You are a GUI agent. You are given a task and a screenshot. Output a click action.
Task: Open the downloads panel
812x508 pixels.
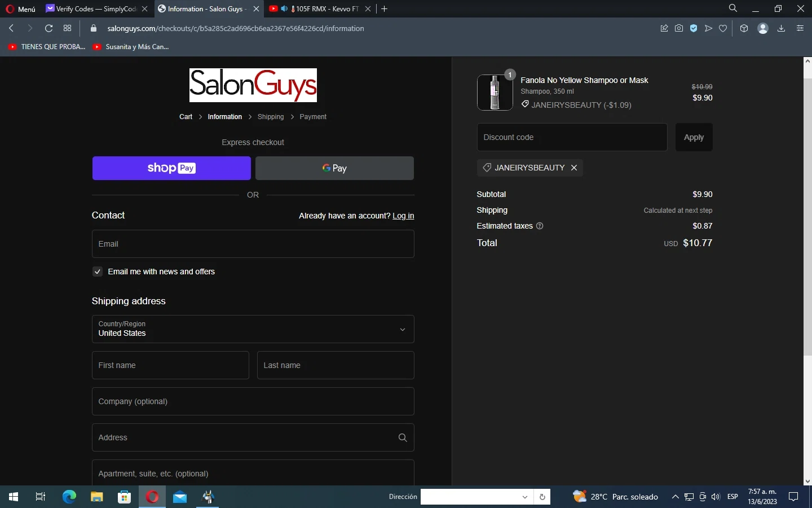click(x=781, y=28)
